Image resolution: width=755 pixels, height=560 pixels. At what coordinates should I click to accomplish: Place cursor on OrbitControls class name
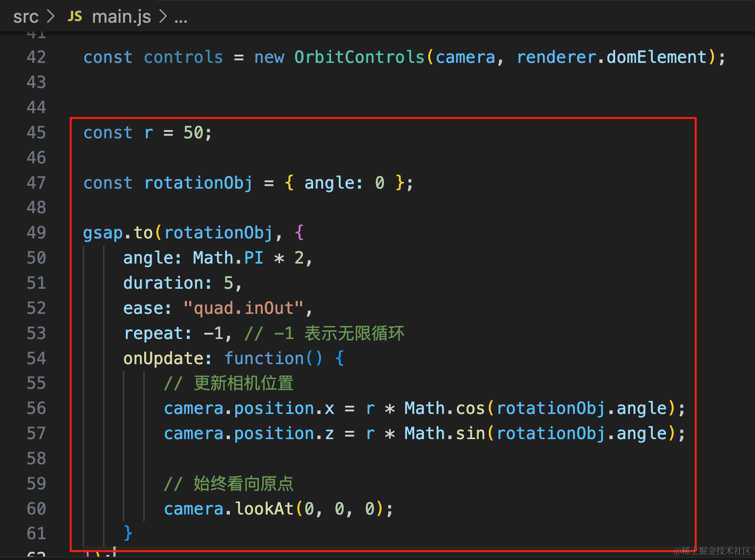coord(360,57)
